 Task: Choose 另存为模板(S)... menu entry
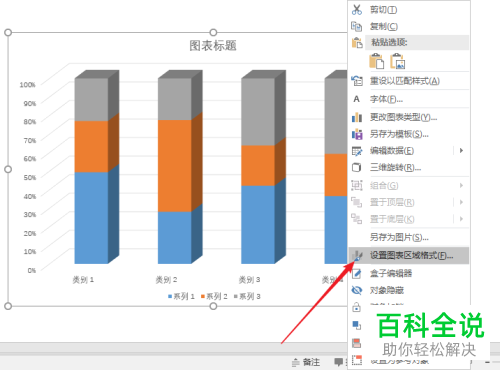399,134
